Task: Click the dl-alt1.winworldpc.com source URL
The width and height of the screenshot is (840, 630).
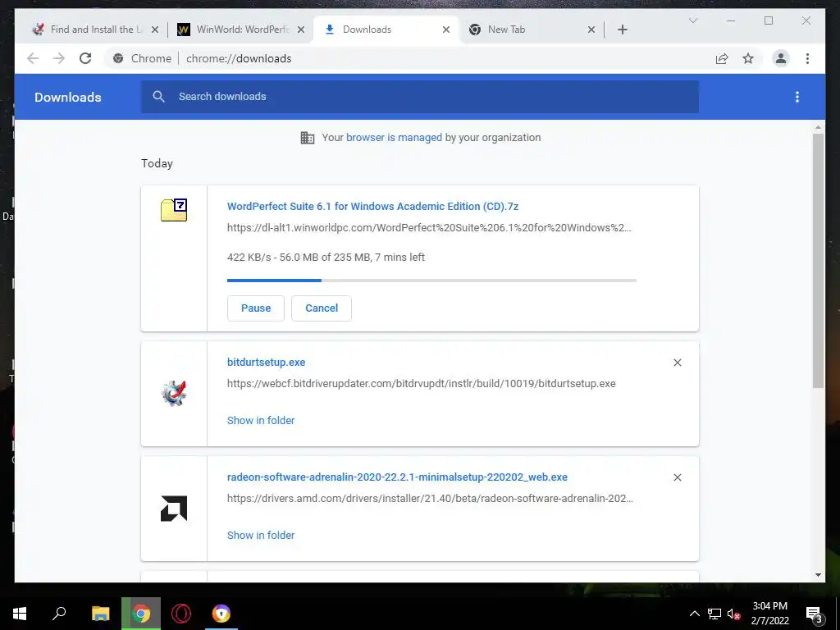Action: [x=429, y=228]
